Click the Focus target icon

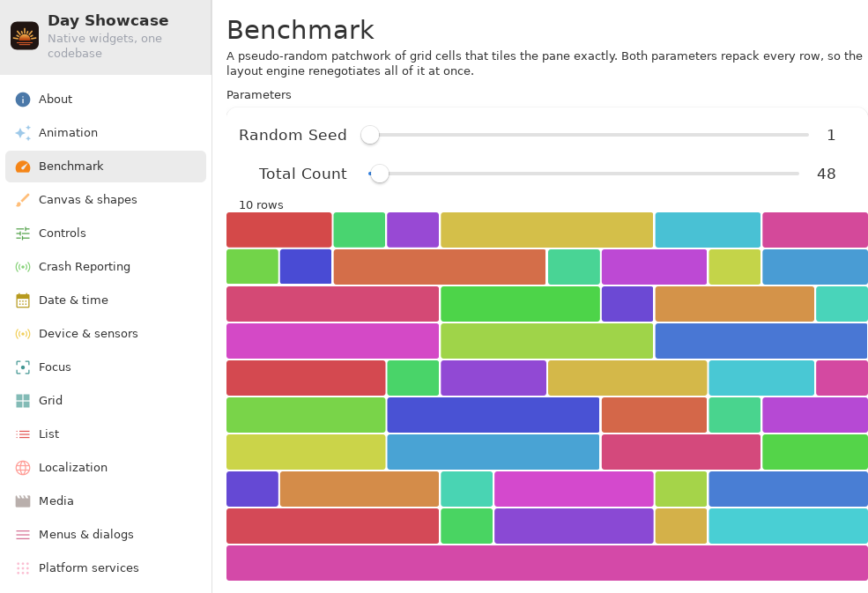click(x=23, y=367)
